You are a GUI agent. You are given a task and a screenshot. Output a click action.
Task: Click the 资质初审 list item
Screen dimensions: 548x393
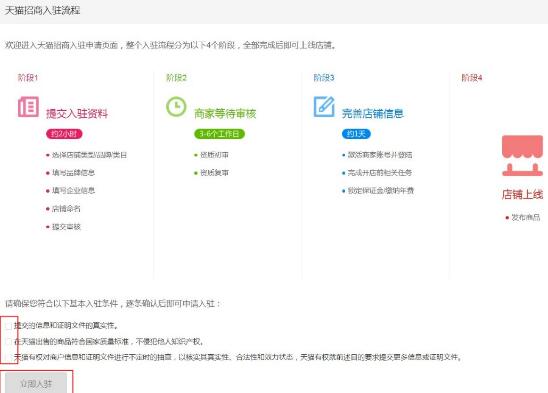(x=214, y=155)
